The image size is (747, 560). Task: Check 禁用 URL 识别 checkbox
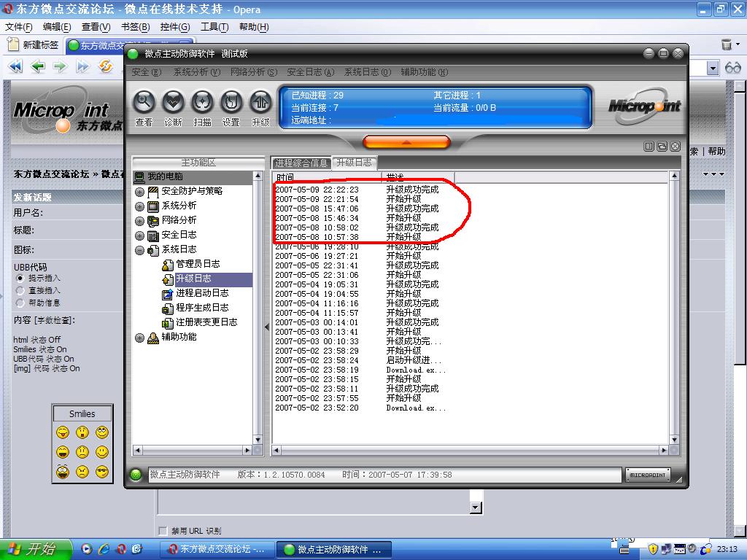point(163,531)
